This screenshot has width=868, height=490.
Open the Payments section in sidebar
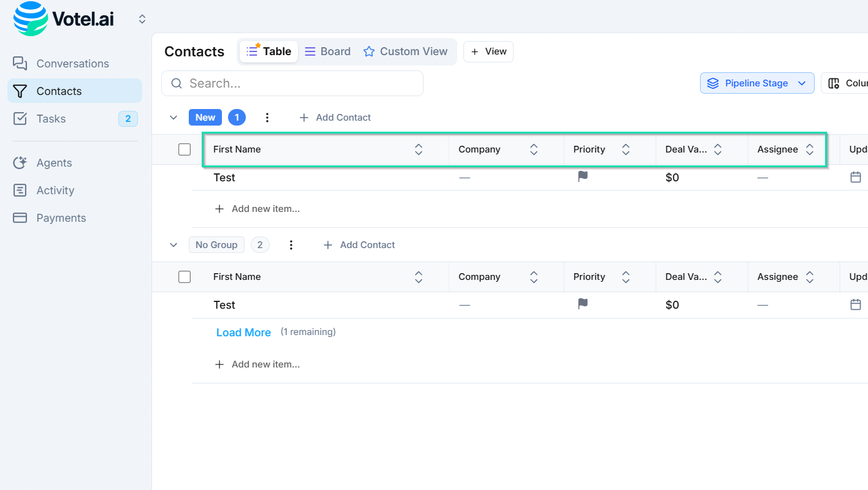coord(61,217)
